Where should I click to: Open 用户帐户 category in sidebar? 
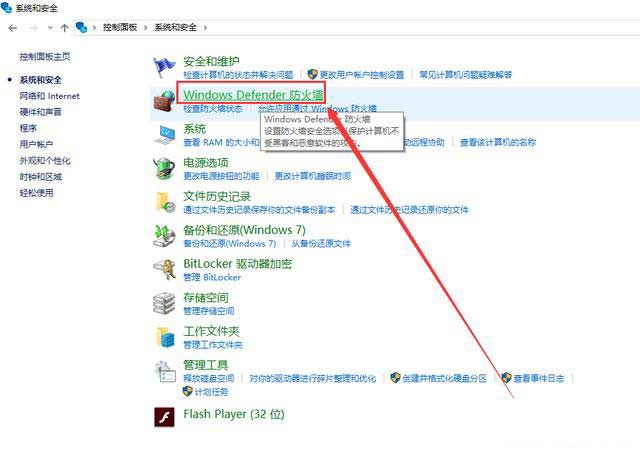point(36,144)
